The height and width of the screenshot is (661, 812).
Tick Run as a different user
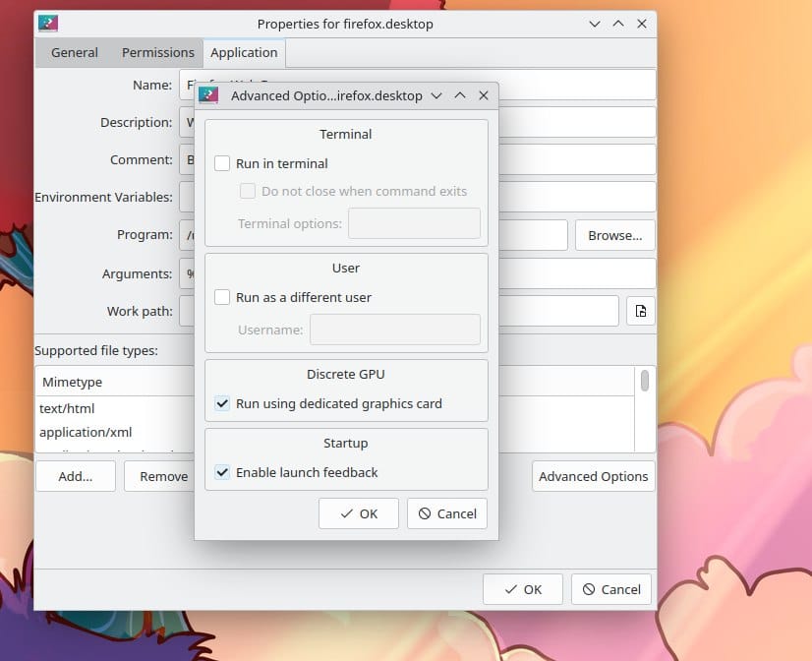222,297
